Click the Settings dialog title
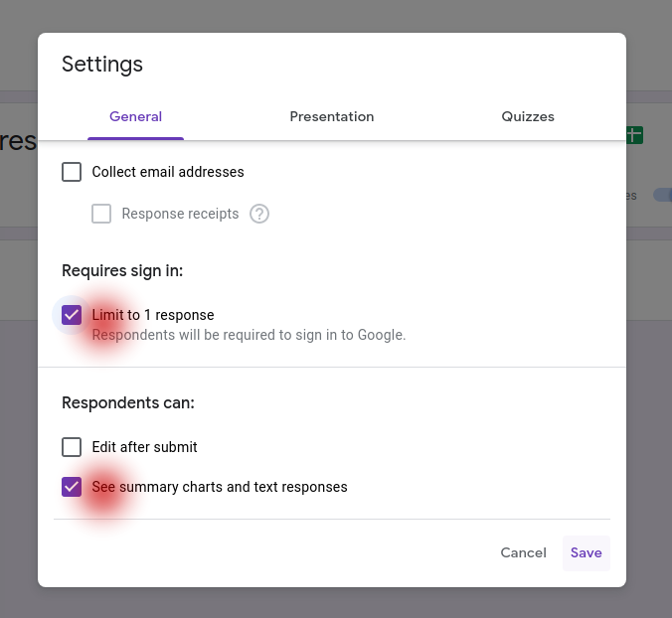672x618 pixels. pyautogui.click(x=102, y=65)
